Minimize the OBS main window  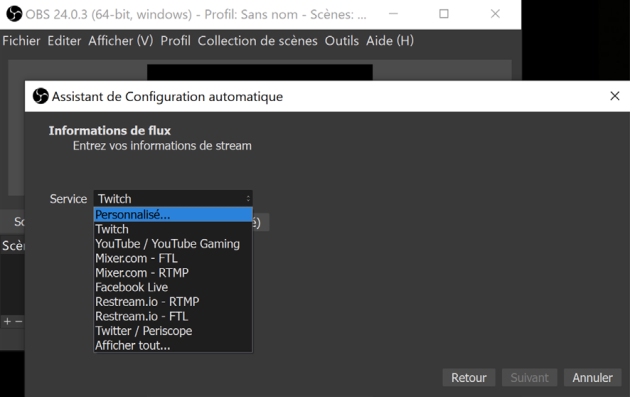tap(393, 14)
